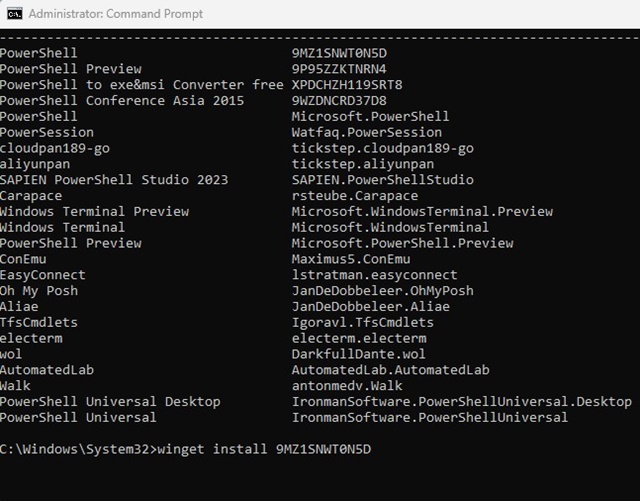The height and width of the screenshot is (501, 640).
Task: Click the SAPIEN PowerShell Studio 2023 entry
Action: (x=113, y=180)
